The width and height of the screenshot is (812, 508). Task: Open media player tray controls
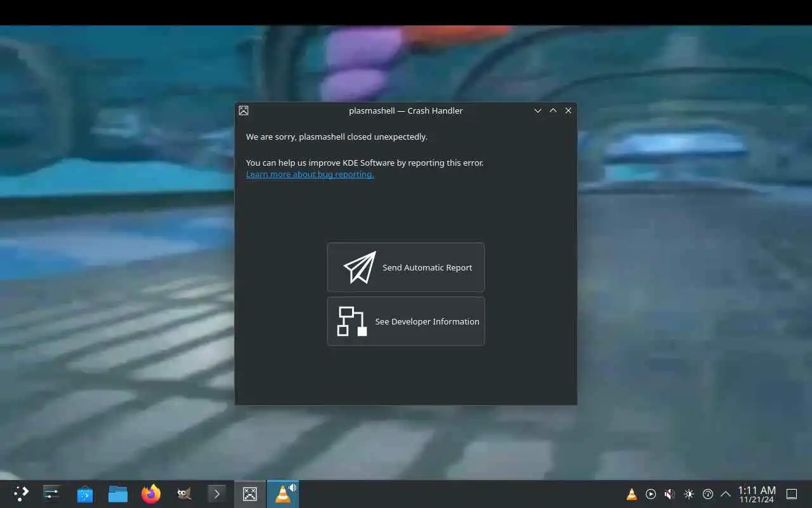651,494
